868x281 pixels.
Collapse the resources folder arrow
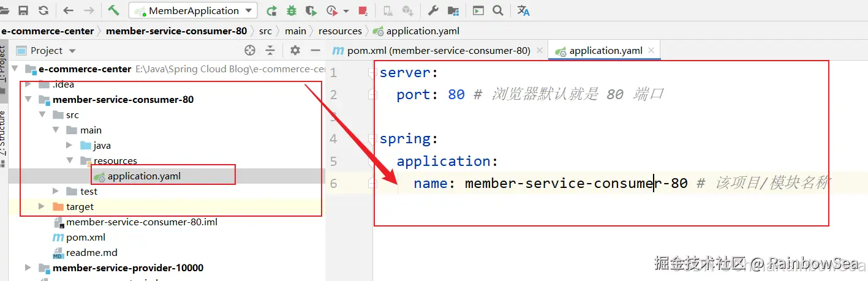pyautogui.click(x=69, y=160)
